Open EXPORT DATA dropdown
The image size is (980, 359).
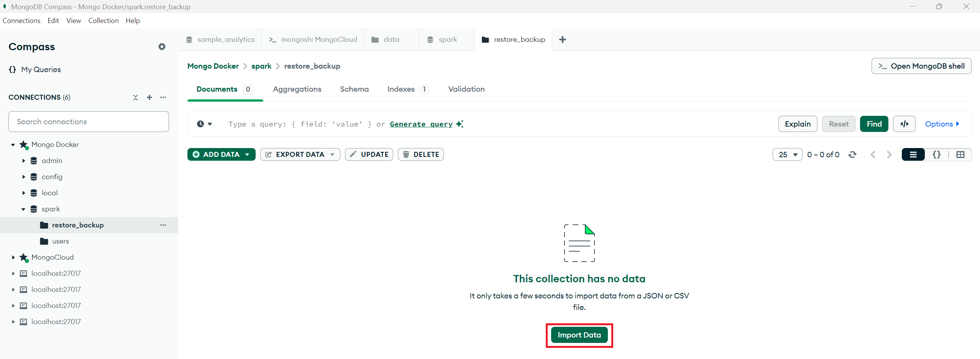pos(300,155)
